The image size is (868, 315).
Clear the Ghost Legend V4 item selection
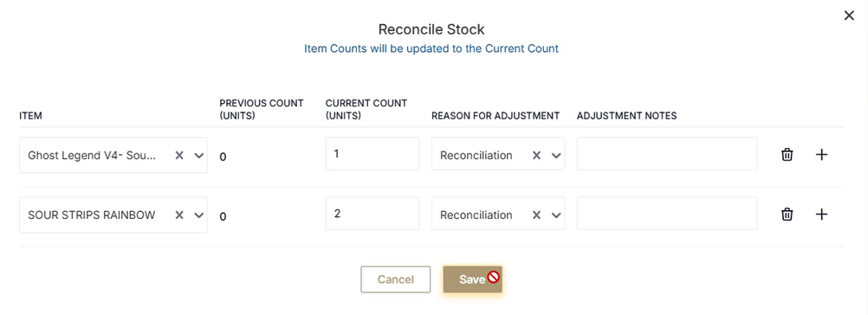coord(179,156)
